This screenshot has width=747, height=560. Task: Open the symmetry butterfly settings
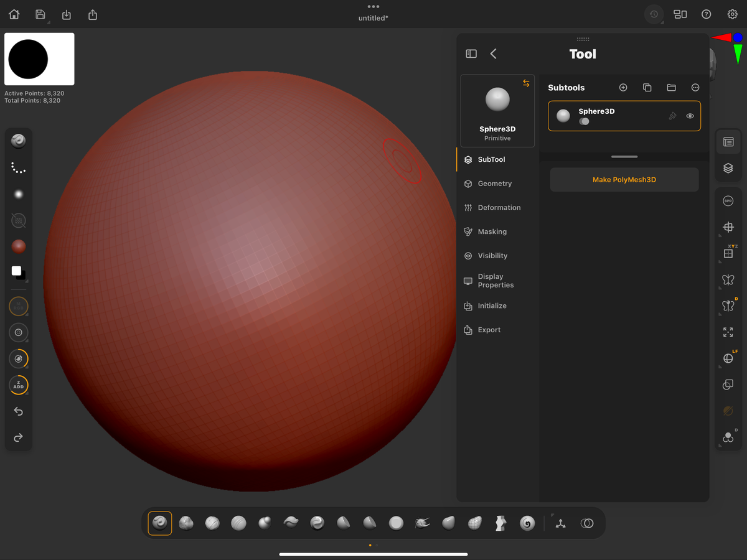coord(728,279)
